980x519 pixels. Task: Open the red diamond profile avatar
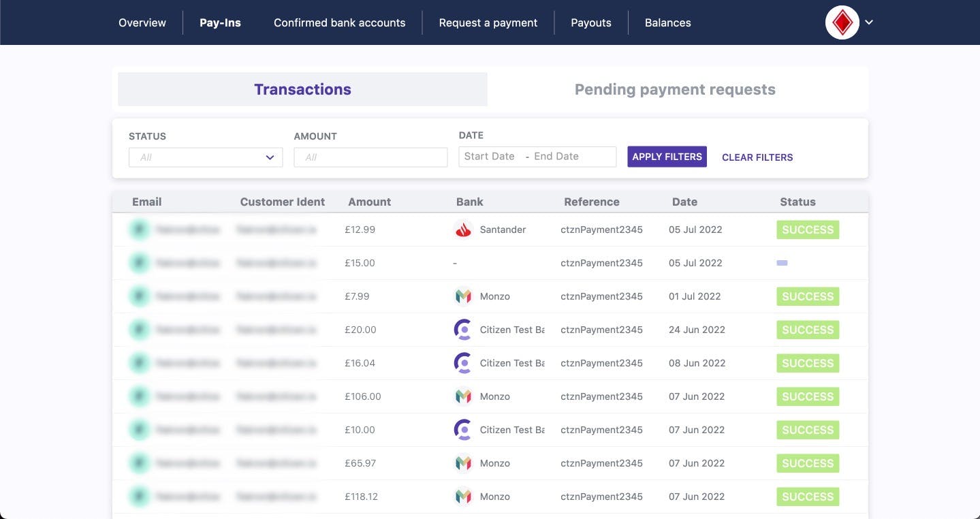(x=842, y=23)
